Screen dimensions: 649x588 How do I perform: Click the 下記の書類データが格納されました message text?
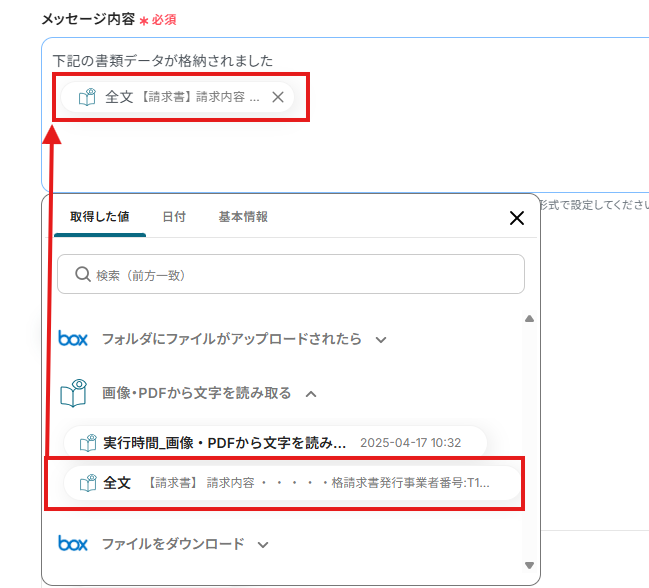pyautogui.click(x=163, y=61)
